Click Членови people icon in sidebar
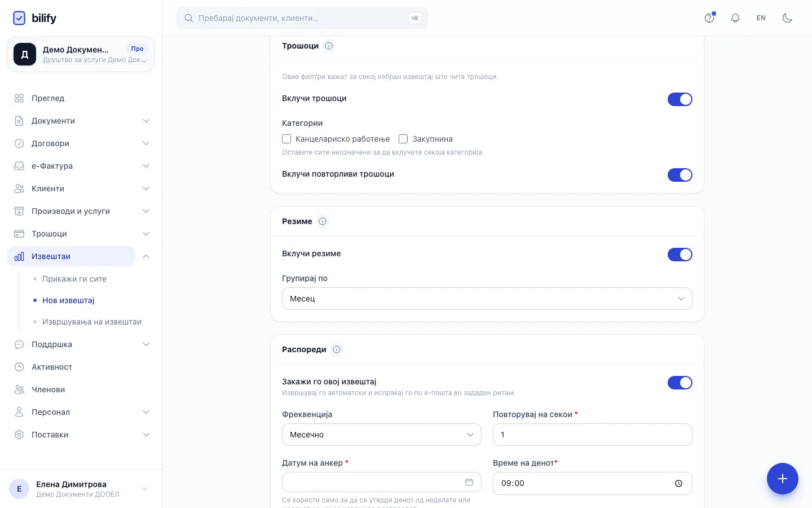The image size is (812, 508). (x=19, y=389)
